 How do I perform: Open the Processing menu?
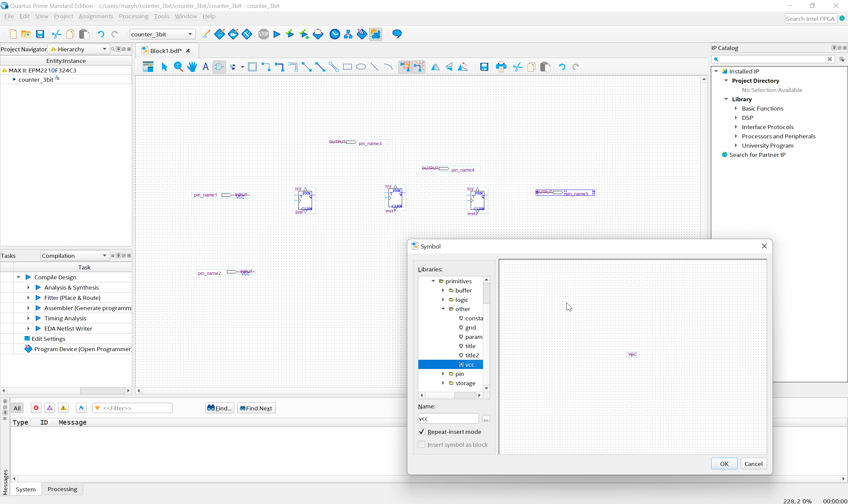click(x=133, y=16)
